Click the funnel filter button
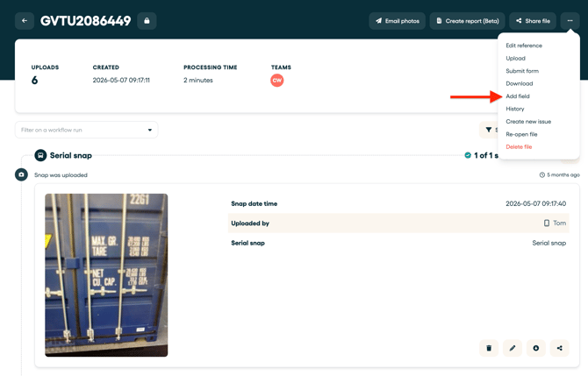Screen dimensions: 588x376 pyautogui.click(x=488, y=130)
